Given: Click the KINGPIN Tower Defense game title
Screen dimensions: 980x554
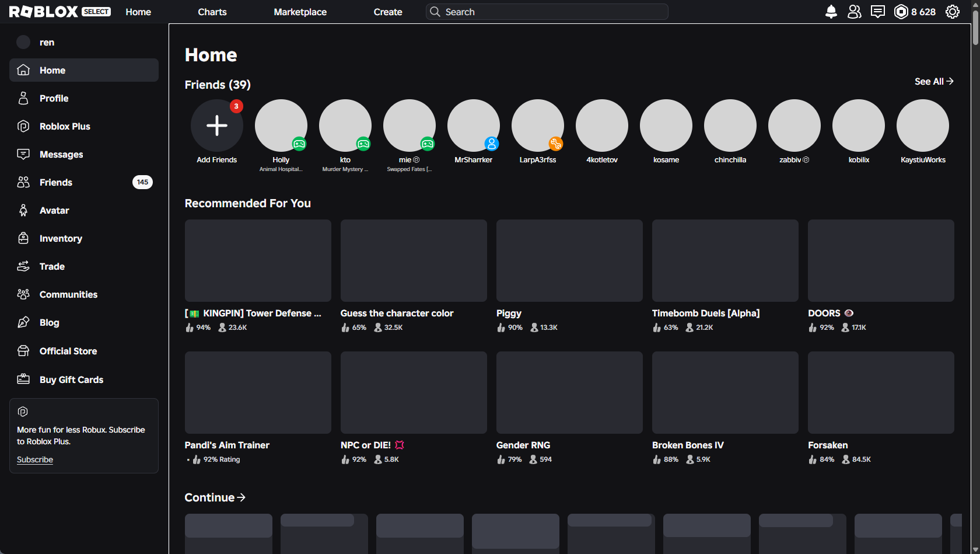Looking at the screenshot, I should [x=253, y=313].
